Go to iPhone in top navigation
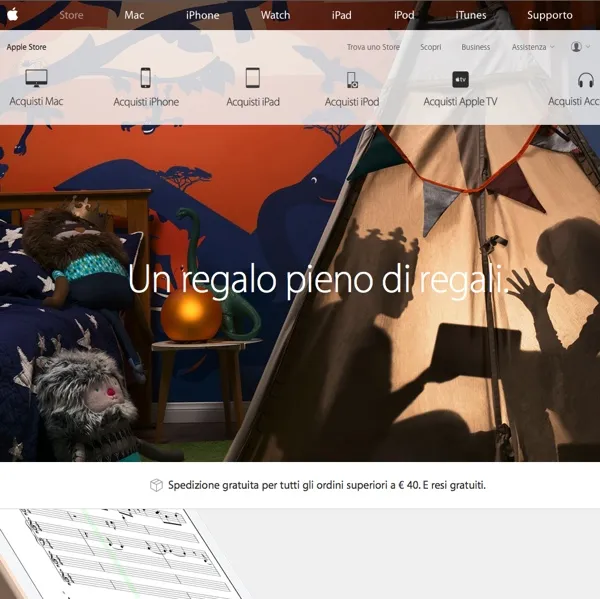 [x=202, y=15]
